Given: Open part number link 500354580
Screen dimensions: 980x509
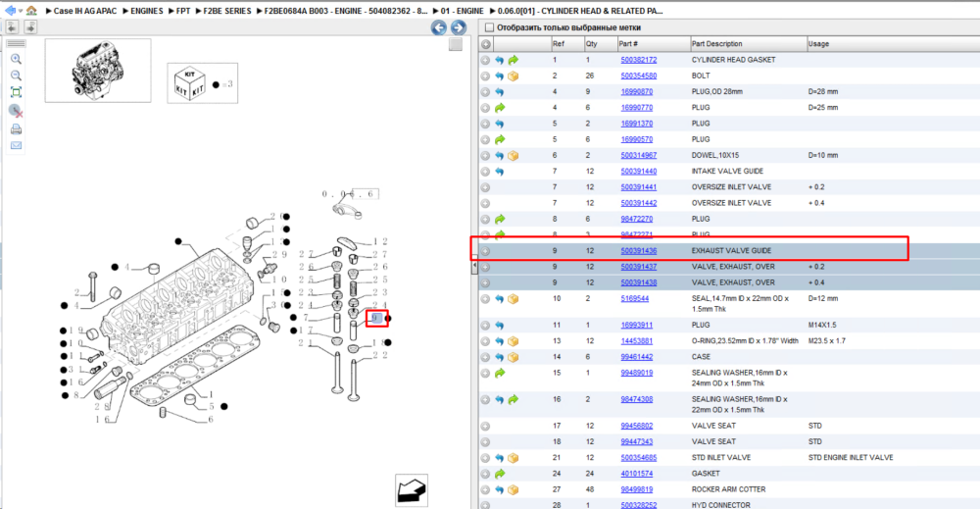Looking at the screenshot, I should (639, 76).
